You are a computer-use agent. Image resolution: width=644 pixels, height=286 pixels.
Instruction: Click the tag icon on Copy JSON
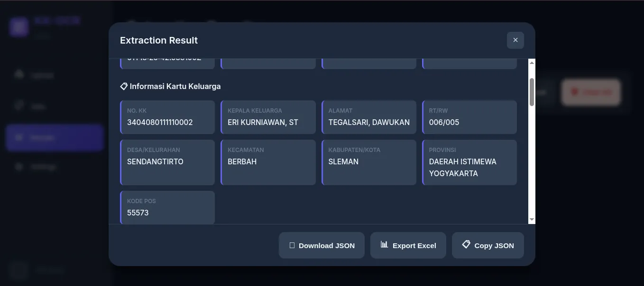[466, 244]
